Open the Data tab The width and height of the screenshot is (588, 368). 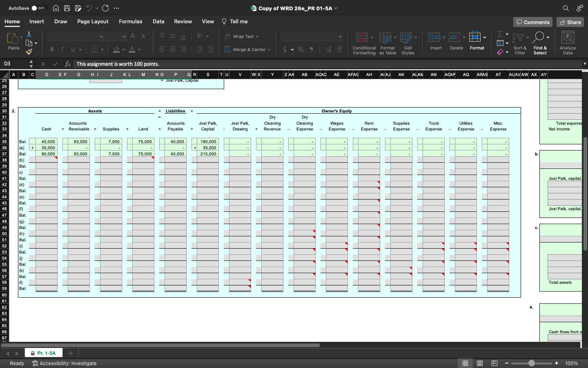[158, 22]
